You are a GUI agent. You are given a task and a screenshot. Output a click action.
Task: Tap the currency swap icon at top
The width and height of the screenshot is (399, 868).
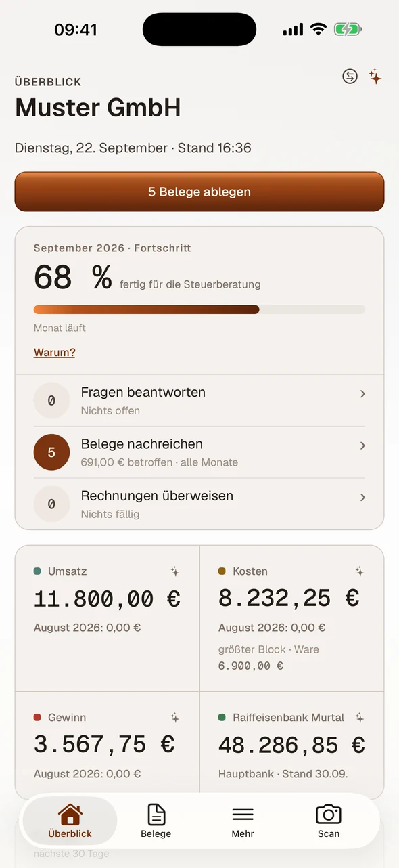[350, 77]
